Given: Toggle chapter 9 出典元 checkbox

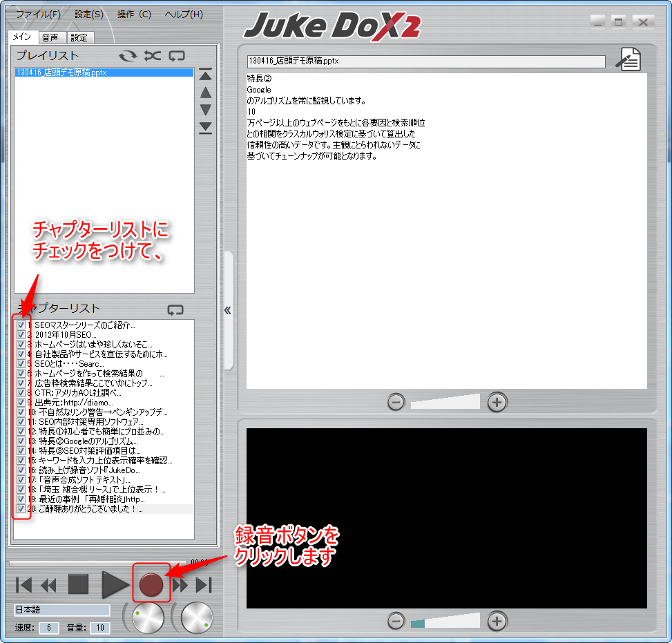Looking at the screenshot, I should [x=21, y=403].
